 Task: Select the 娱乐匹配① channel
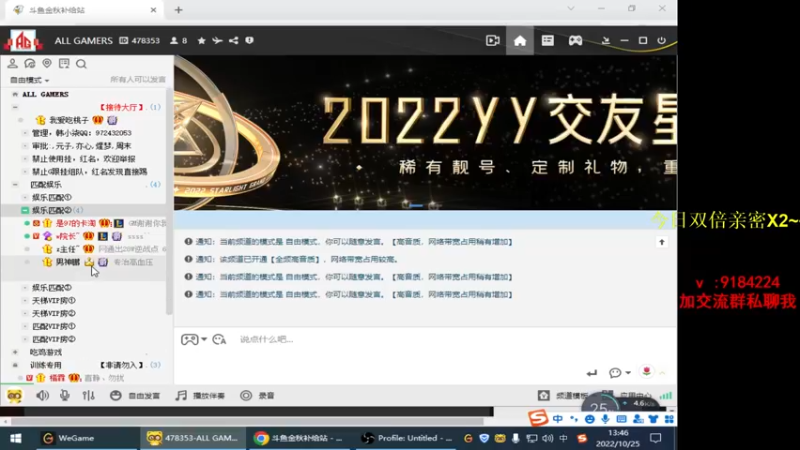point(52,197)
